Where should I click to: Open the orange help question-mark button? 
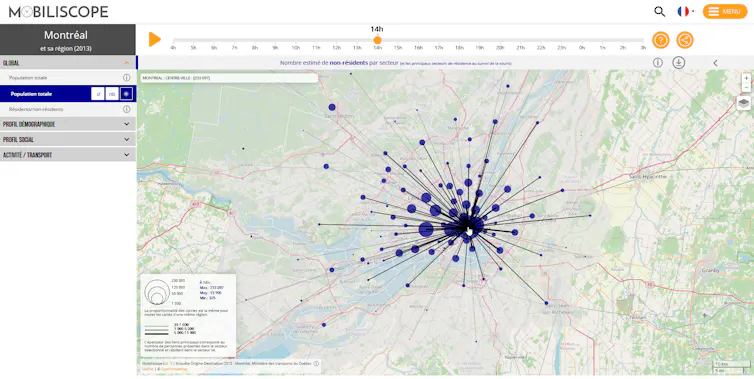point(661,40)
